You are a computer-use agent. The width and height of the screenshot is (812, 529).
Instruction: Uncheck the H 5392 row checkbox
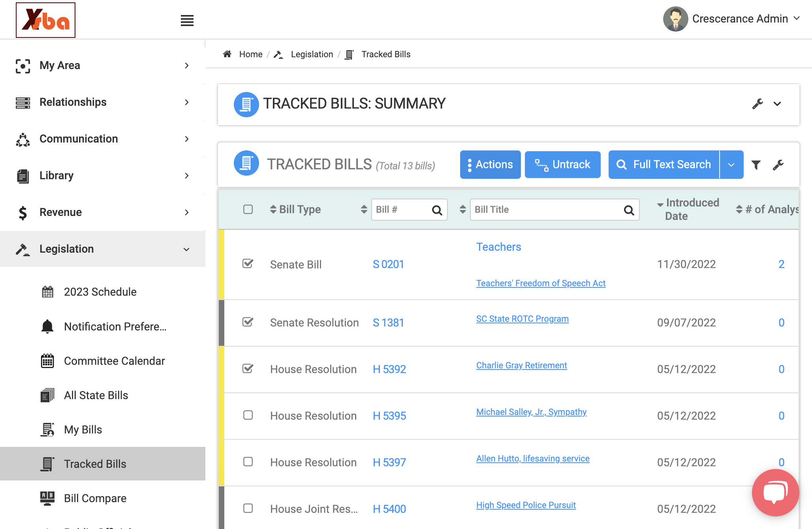248,368
